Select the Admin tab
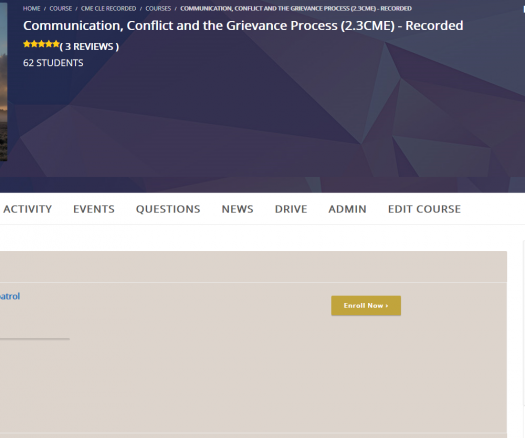525x438 pixels. 347,209
